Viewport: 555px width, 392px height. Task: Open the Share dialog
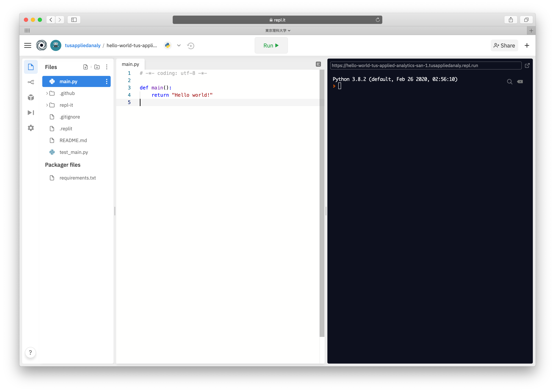504,45
